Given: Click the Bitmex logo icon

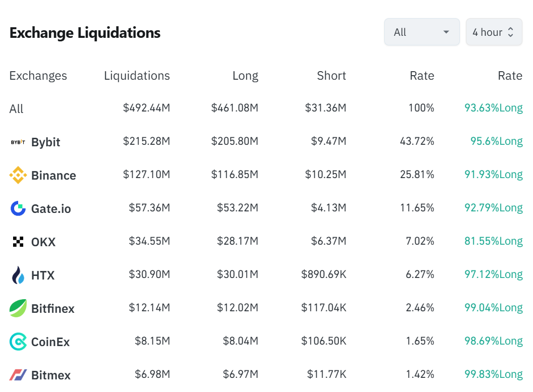Looking at the screenshot, I should point(18,375).
